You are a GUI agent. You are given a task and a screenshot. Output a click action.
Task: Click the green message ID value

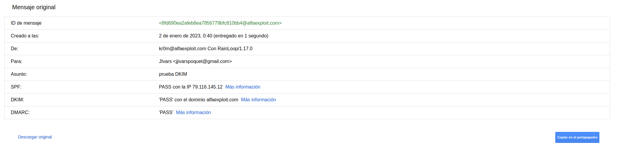[220, 23]
